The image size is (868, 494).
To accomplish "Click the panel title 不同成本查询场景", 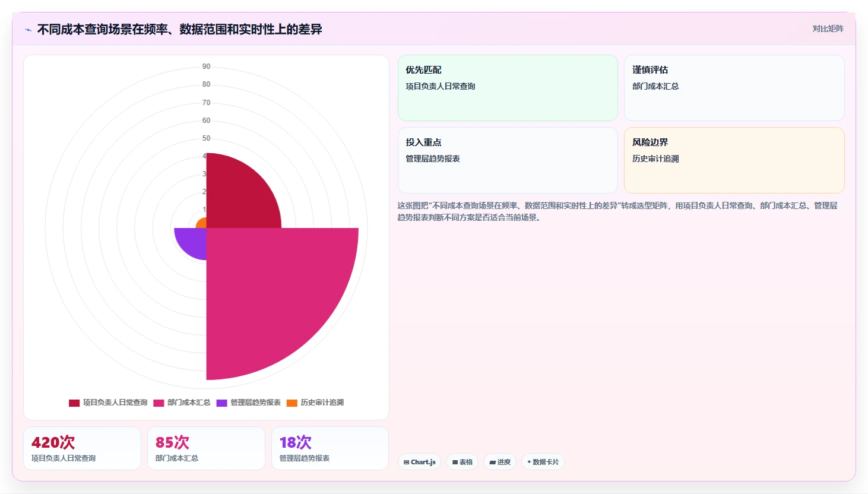I will pos(180,29).
